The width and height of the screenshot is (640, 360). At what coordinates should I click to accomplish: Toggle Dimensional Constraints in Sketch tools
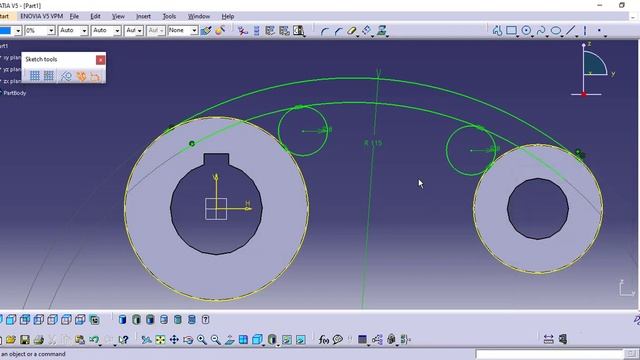click(x=95, y=76)
